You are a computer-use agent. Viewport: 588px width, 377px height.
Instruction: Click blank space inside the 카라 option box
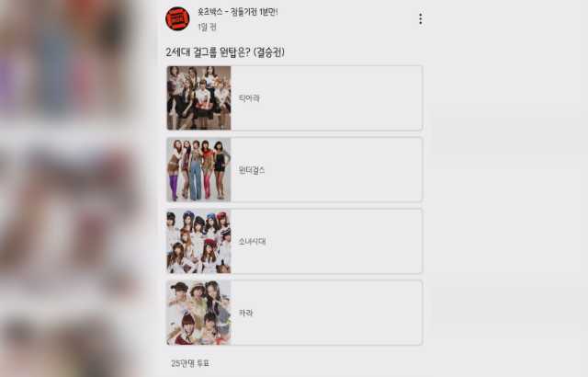pos(337,313)
